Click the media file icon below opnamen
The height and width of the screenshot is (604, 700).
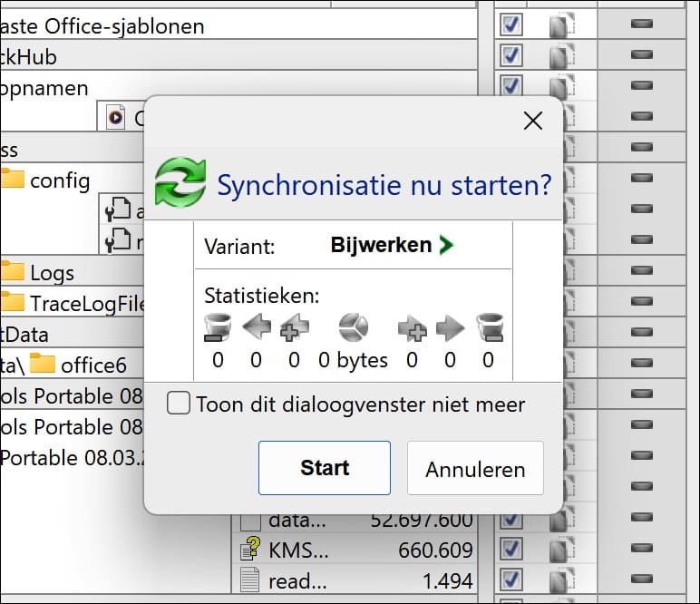[116, 118]
